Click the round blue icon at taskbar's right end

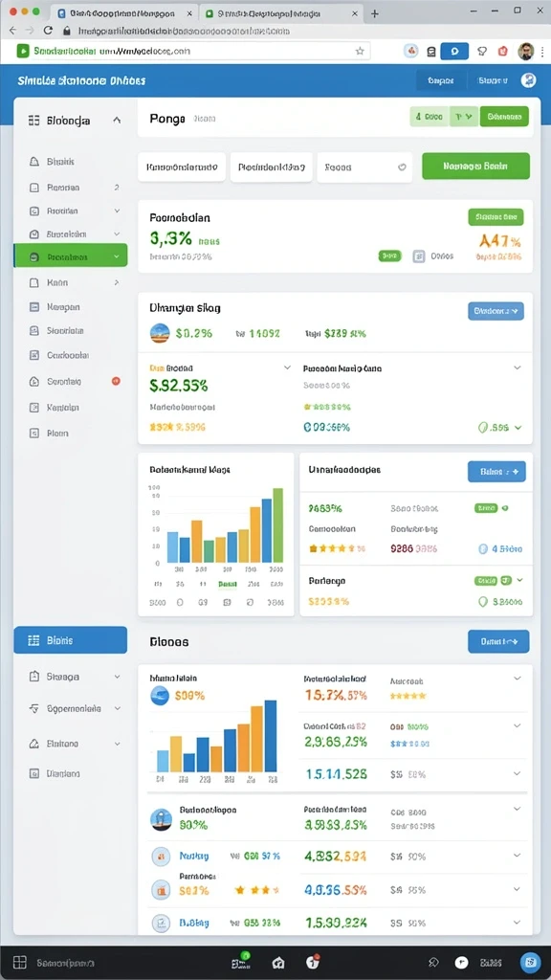530,963
